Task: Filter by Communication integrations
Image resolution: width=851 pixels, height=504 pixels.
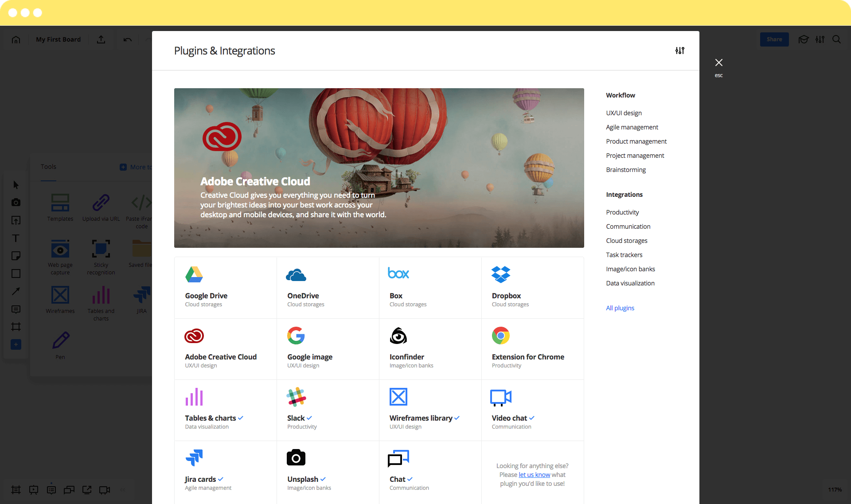Action: point(628,227)
